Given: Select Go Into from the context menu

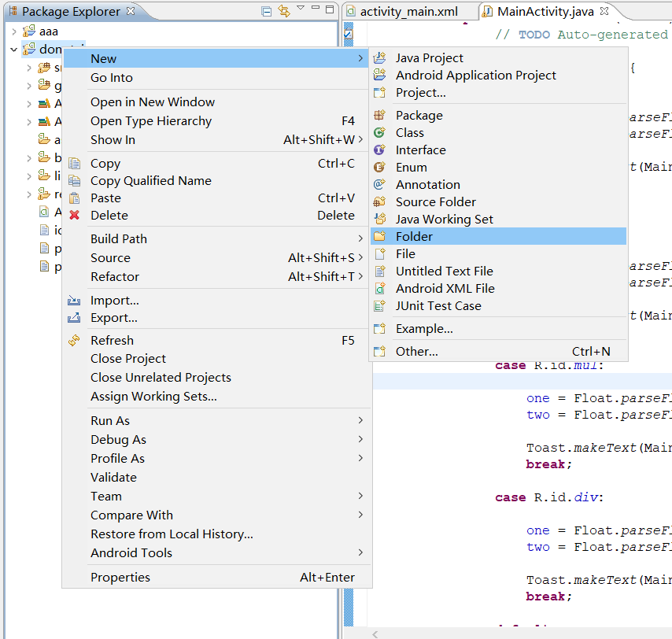Looking at the screenshot, I should (x=217, y=78).
